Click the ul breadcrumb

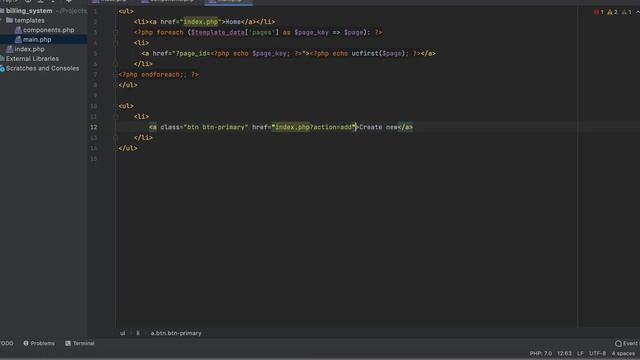[122, 333]
